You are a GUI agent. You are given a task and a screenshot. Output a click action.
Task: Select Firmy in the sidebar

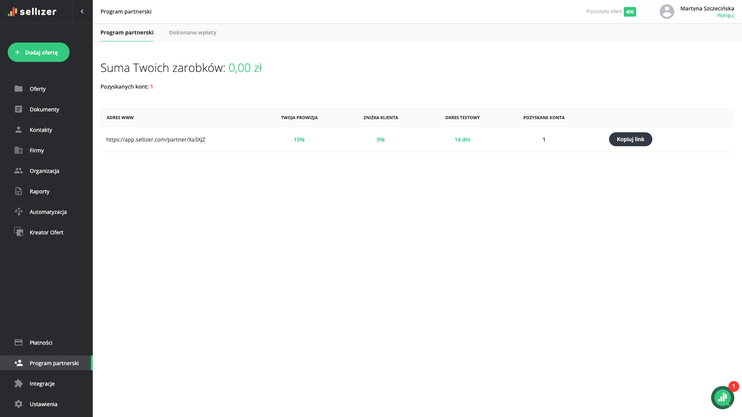pyautogui.click(x=36, y=151)
